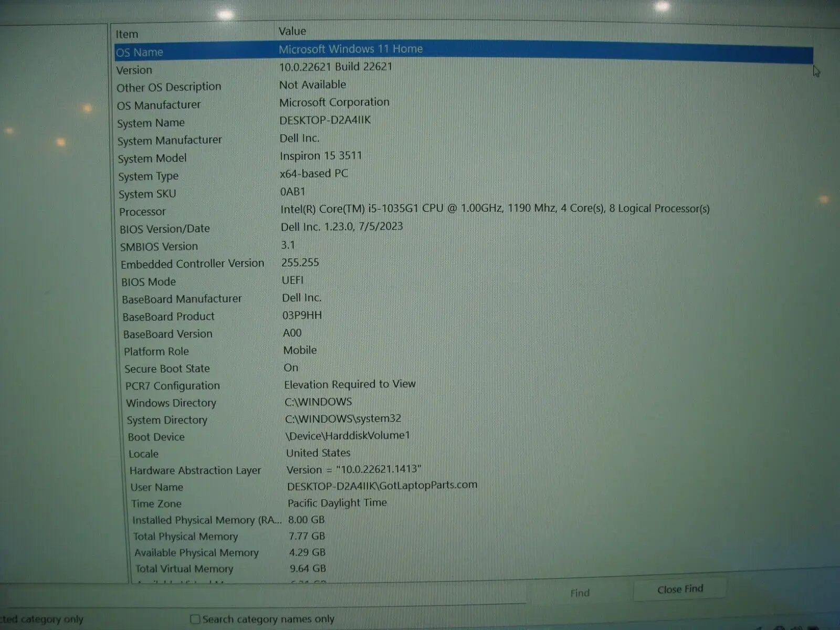Screen dimensions: 840x630
Task: Select the BaseBoard Product row
Action: (169, 317)
